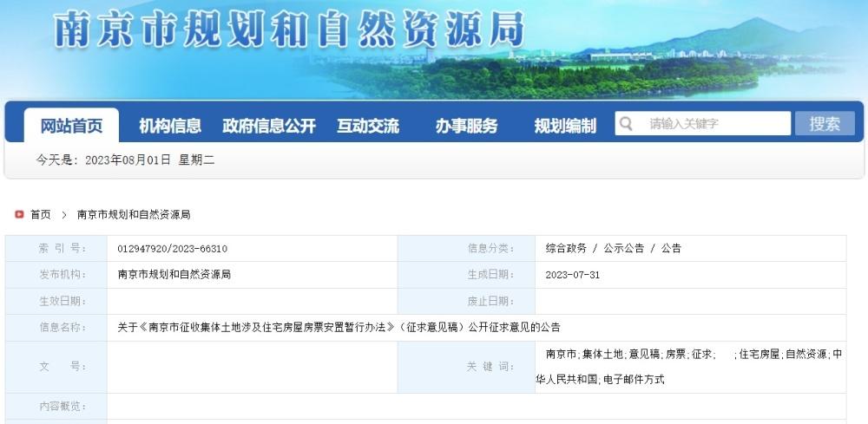The image size is (868, 424).
Task: Open the 机构信息 menu
Action: click(170, 126)
